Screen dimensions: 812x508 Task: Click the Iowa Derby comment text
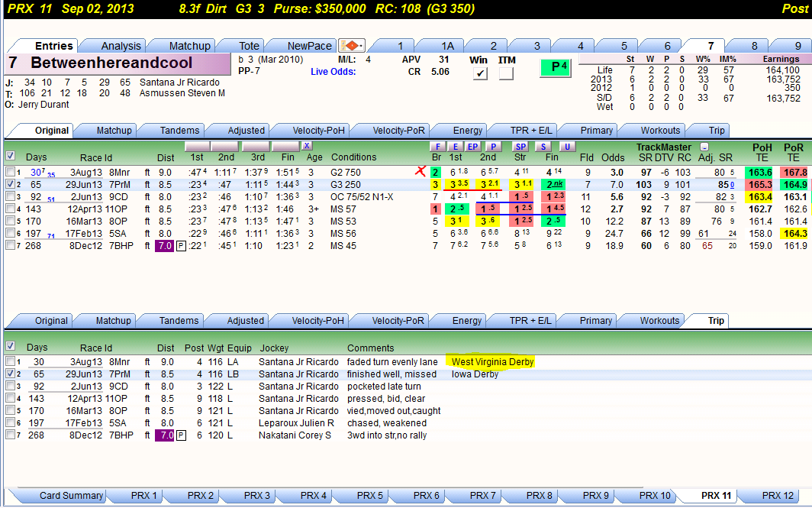(475, 374)
